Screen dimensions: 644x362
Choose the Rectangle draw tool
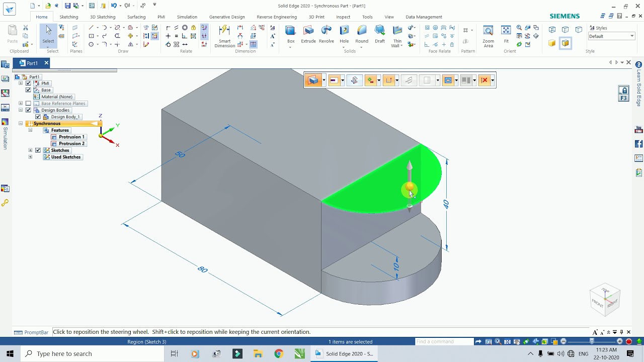[x=91, y=36]
